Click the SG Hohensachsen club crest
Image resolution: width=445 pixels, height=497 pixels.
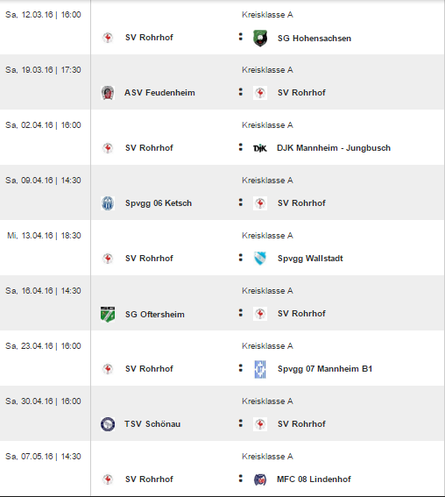(x=260, y=38)
